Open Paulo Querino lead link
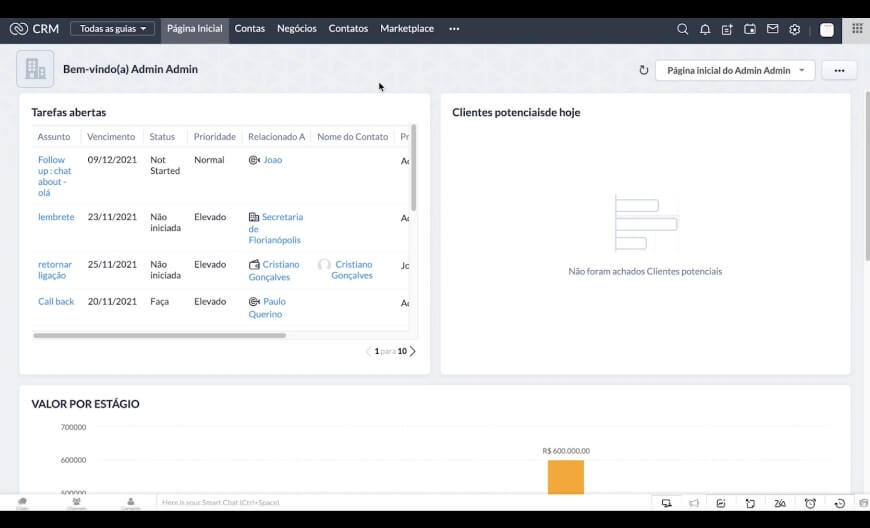 point(267,307)
